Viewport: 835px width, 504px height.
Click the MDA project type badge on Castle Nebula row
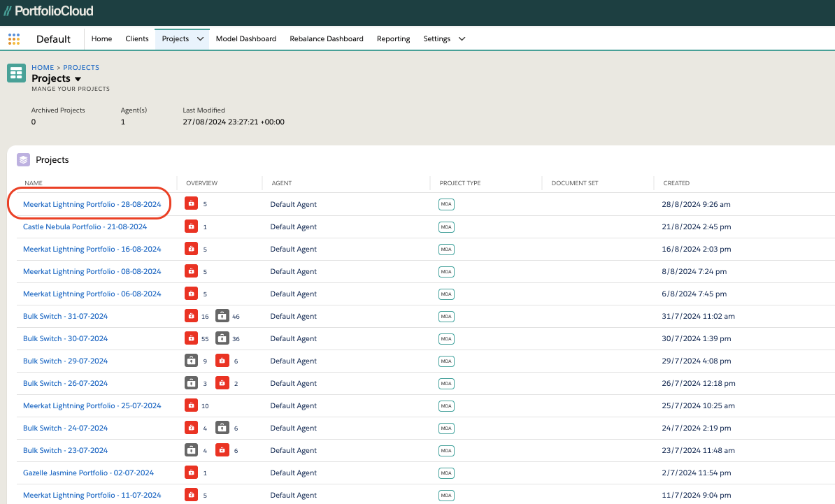pos(446,226)
